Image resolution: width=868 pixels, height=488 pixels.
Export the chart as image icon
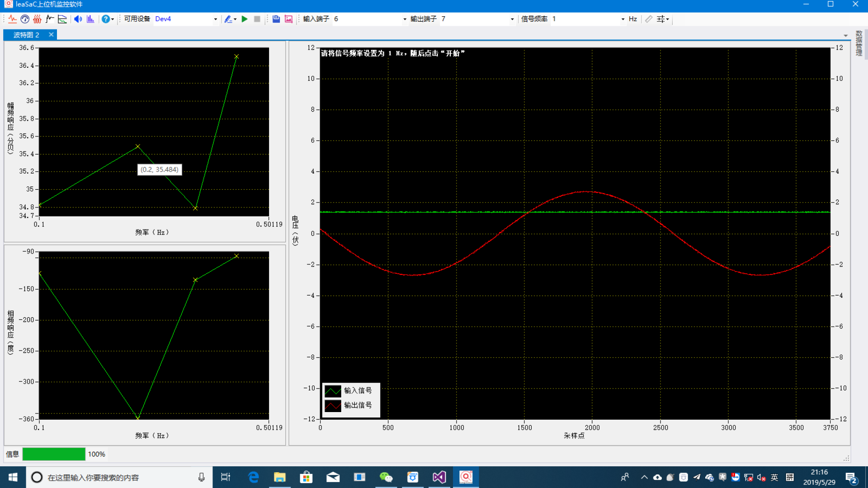pyautogui.click(x=288, y=19)
